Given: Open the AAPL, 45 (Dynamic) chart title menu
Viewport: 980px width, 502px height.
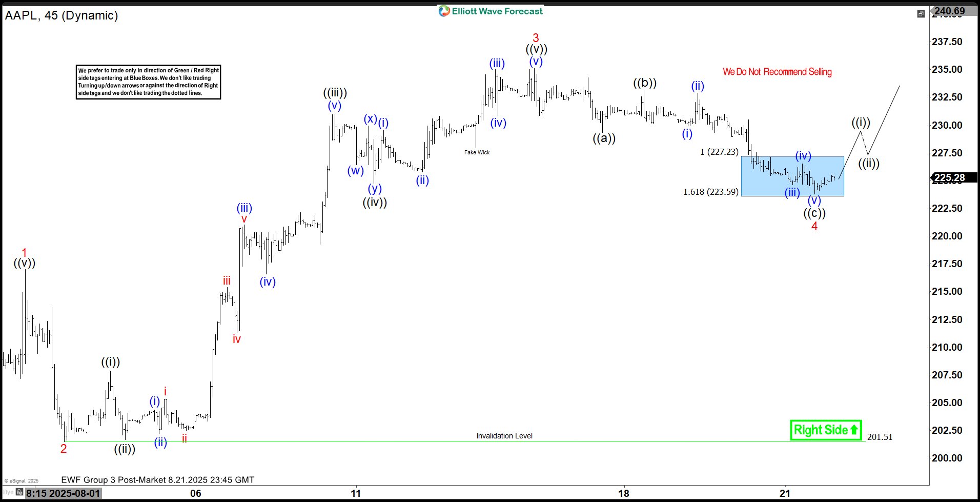Looking at the screenshot, I should point(62,15).
